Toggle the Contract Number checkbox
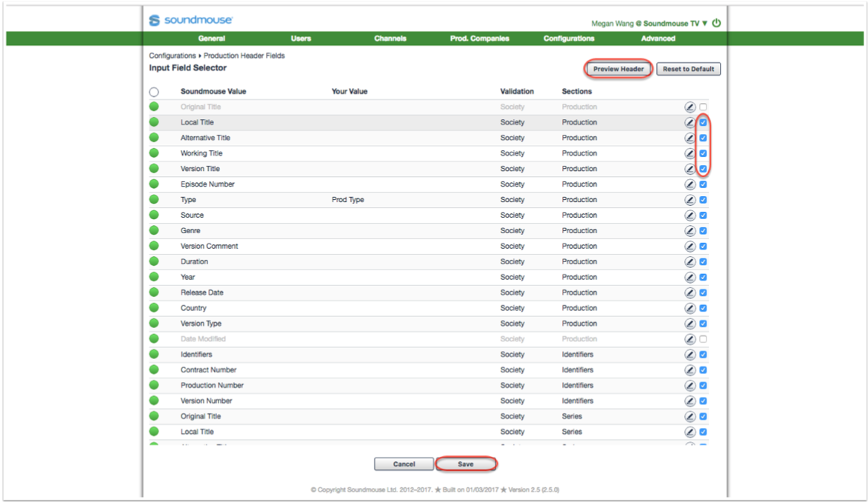The height and width of the screenshot is (502, 868). [x=703, y=370]
